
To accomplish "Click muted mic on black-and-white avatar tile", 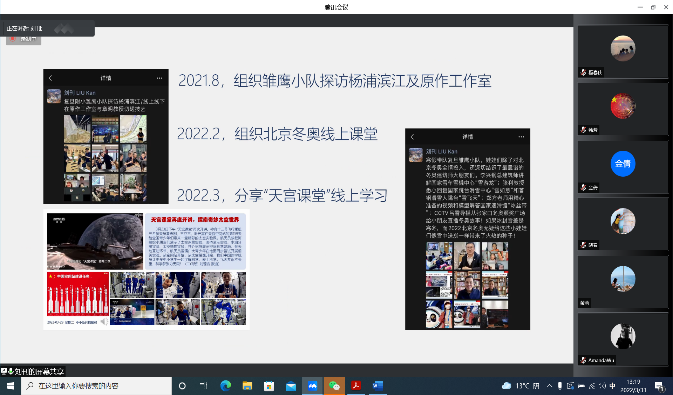I will point(583,360).
